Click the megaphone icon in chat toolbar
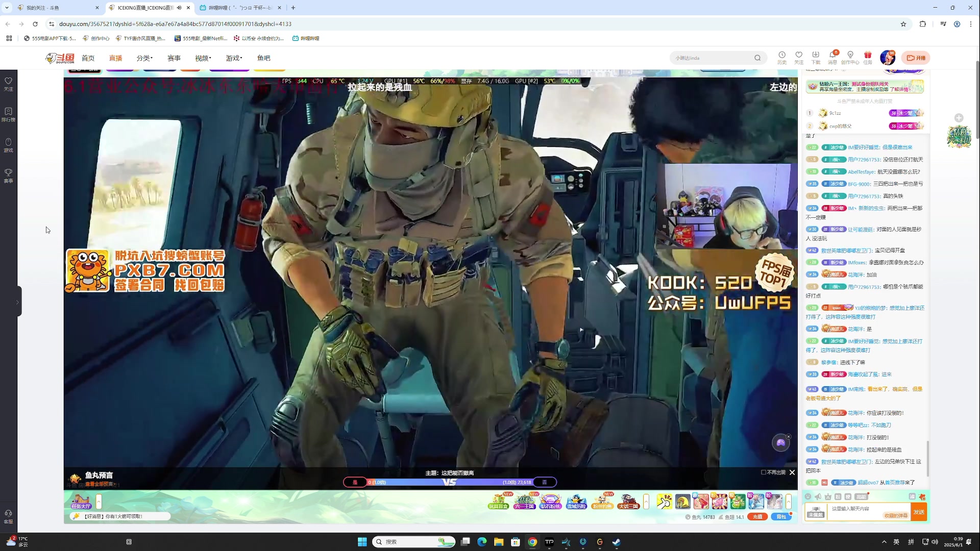Viewport: 980px width, 551px height. click(x=818, y=496)
